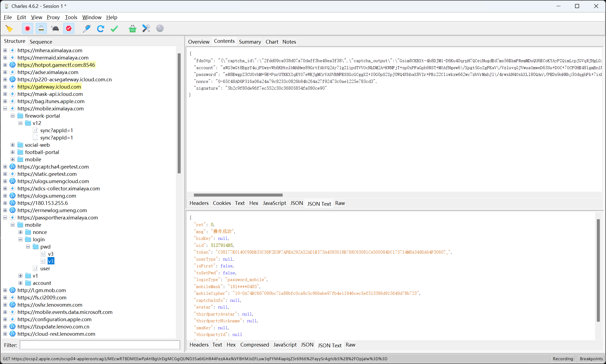606x364 pixels.
Task: Select request Raw tab
Action: point(340,203)
